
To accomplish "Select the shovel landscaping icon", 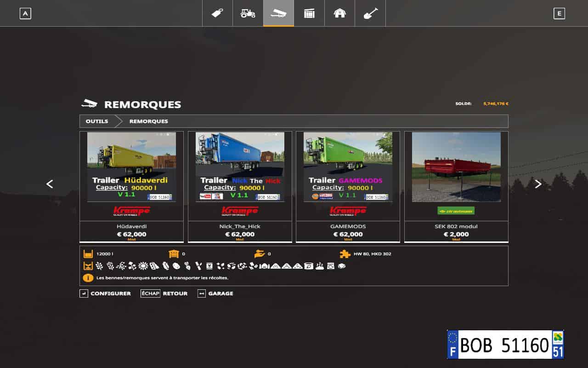I will (x=370, y=13).
